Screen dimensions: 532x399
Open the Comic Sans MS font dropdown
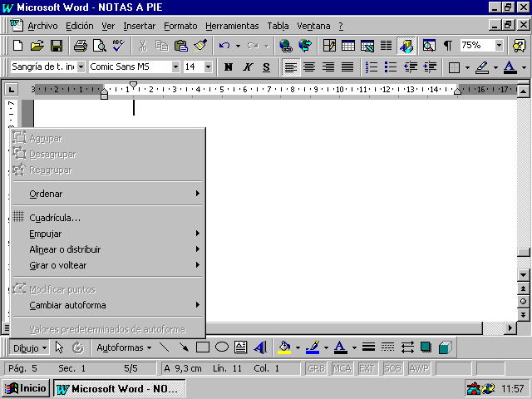175,67
